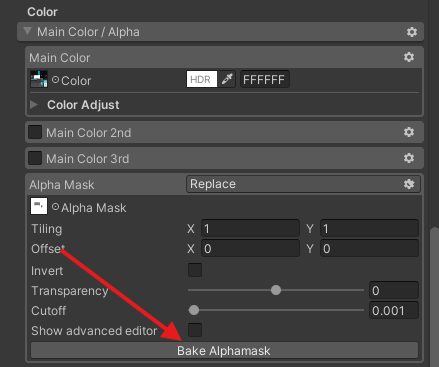Click the Color heading text
Screen dimensions: 439x367
pos(42,12)
